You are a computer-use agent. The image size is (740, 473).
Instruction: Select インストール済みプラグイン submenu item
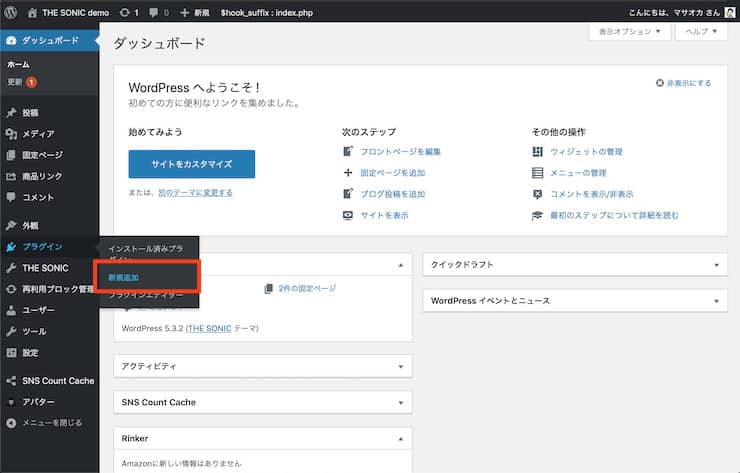(146, 253)
